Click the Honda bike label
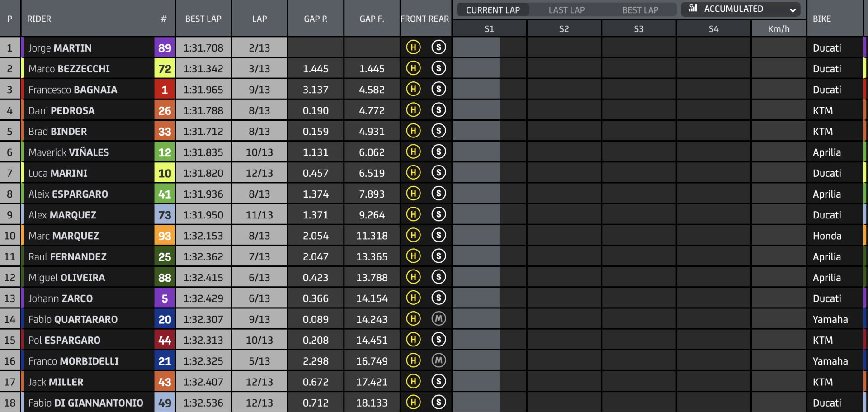868x412 pixels. pyautogui.click(x=827, y=236)
